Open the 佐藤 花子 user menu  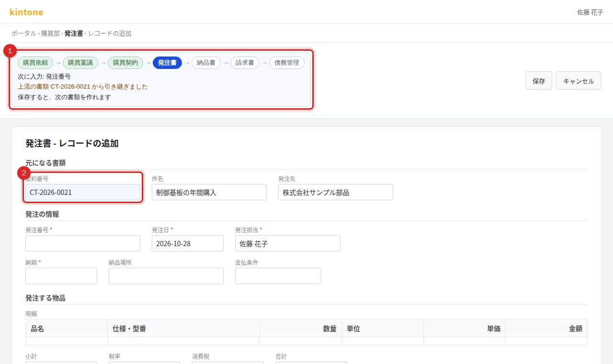click(x=590, y=12)
